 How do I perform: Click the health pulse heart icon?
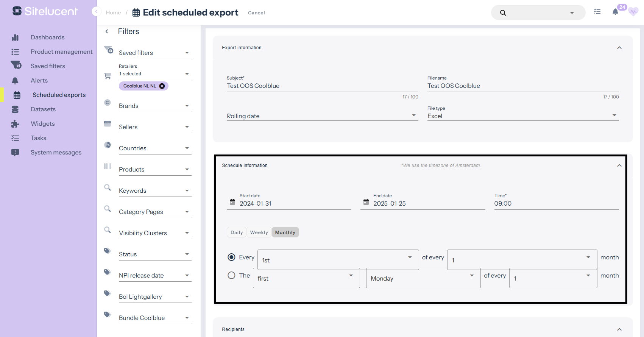[x=633, y=12]
